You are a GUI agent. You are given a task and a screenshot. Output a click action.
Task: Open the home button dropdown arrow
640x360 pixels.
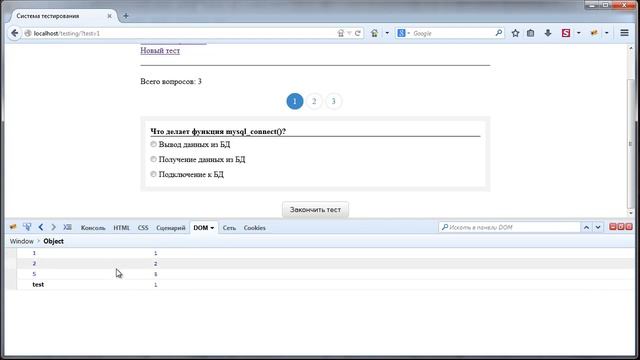(x=387, y=33)
